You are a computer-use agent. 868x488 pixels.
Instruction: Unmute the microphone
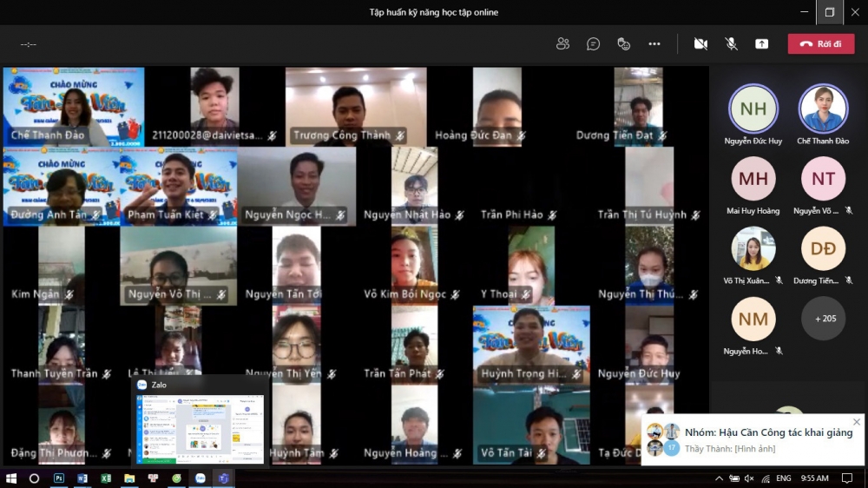[732, 44]
